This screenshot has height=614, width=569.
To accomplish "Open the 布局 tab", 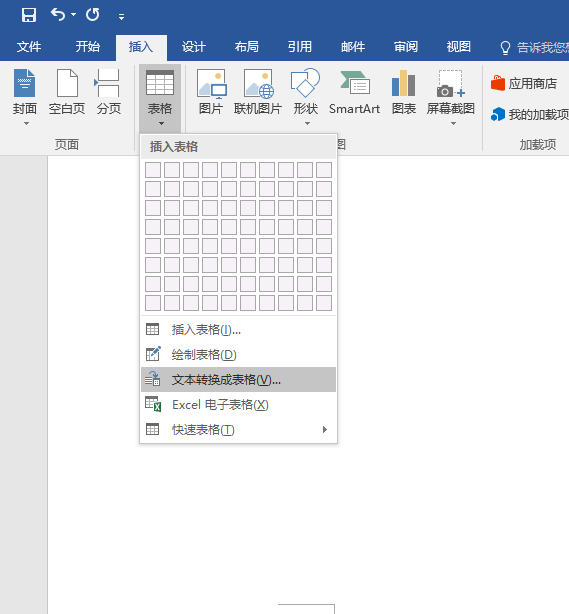I will pyautogui.click(x=247, y=47).
